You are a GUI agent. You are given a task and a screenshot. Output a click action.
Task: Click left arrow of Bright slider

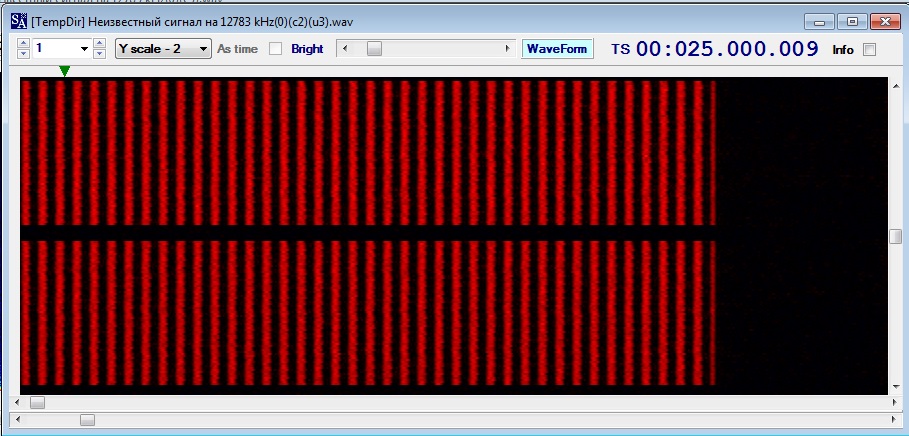tap(345, 49)
